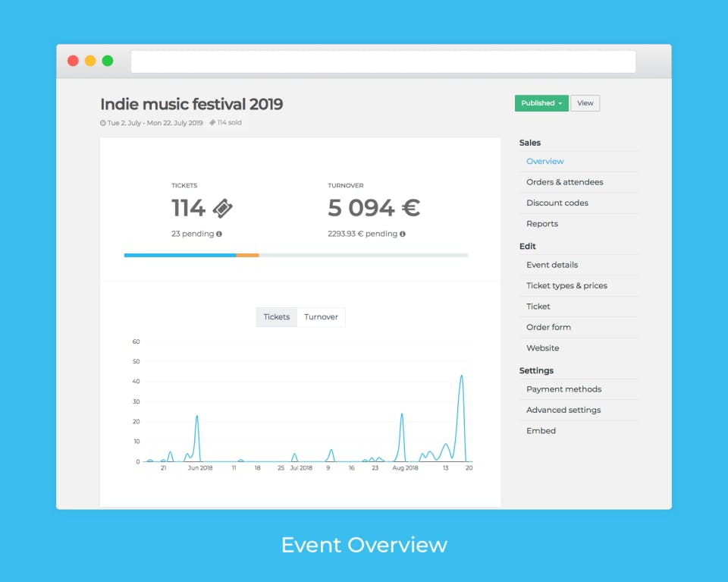The height and width of the screenshot is (582, 728).
Task: Click the red close window button
Action: coord(73,61)
